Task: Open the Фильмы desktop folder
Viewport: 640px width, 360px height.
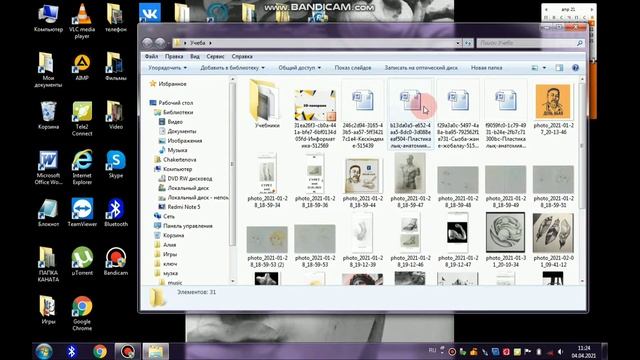Action: 116,66
